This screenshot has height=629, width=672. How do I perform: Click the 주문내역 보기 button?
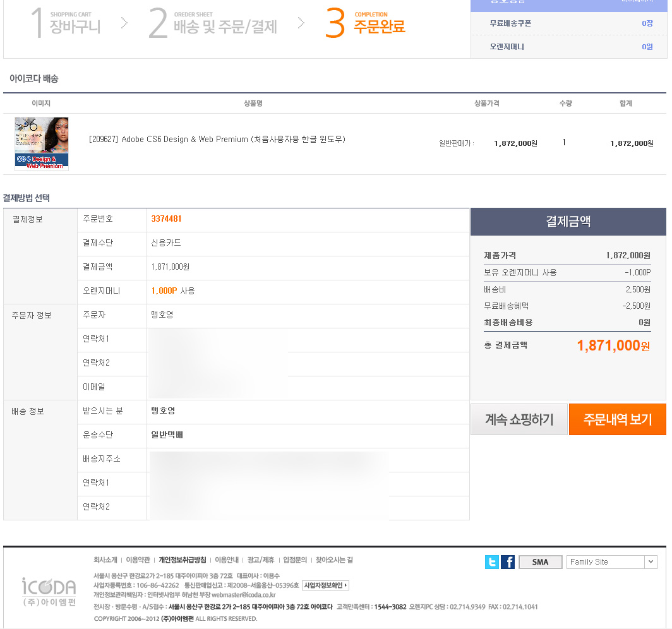(x=617, y=419)
